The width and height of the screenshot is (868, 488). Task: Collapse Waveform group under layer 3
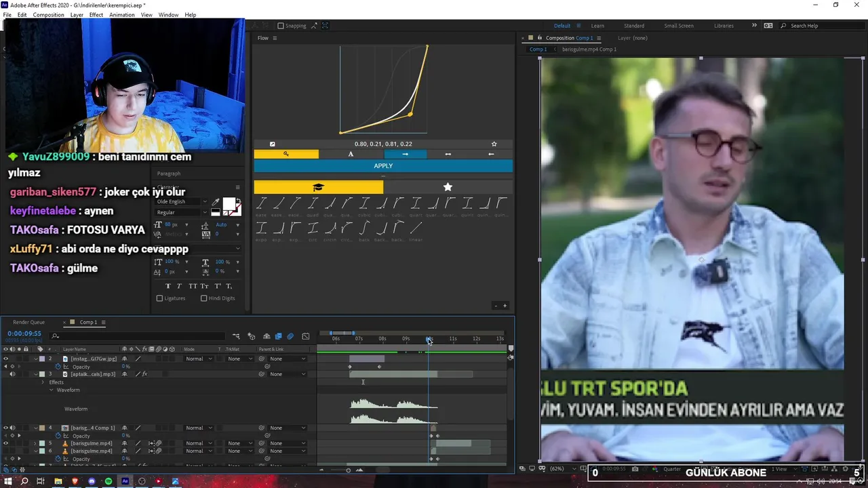click(51, 390)
